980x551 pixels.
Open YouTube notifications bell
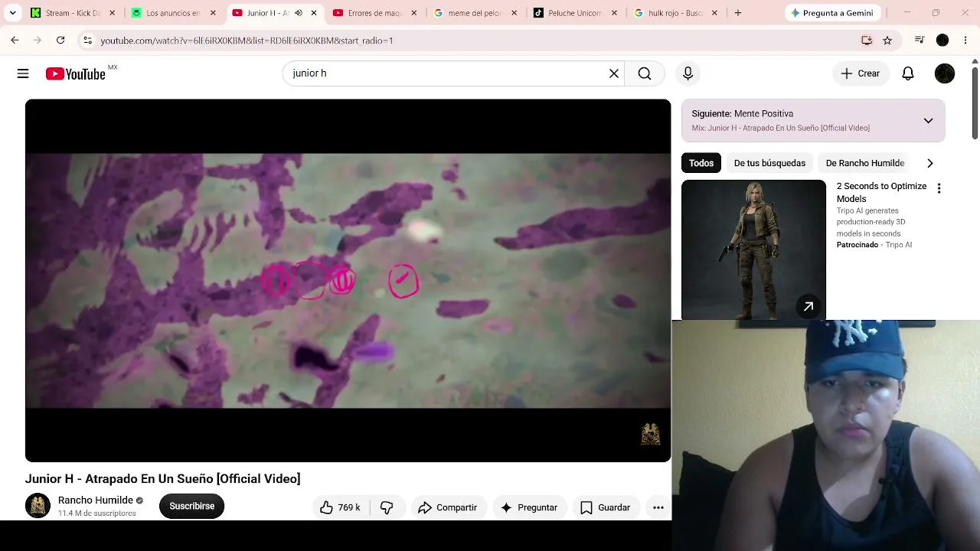click(908, 73)
